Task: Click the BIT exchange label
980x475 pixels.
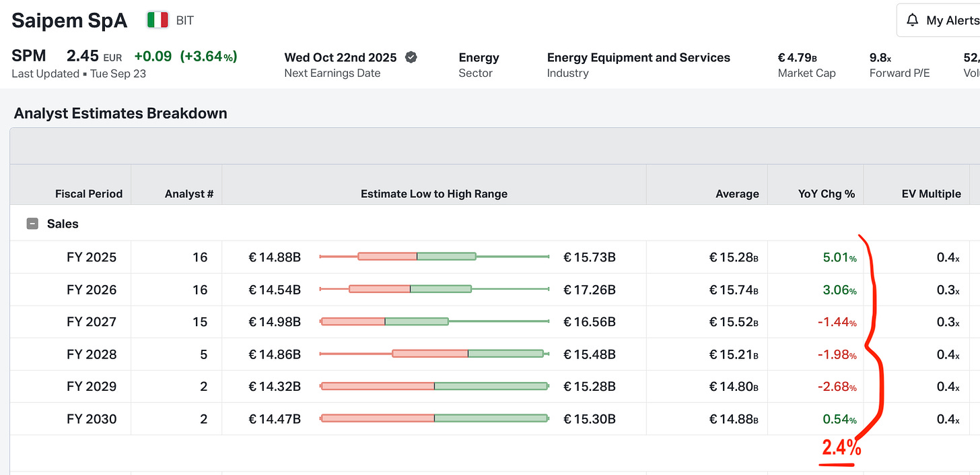Action: point(185,21)
